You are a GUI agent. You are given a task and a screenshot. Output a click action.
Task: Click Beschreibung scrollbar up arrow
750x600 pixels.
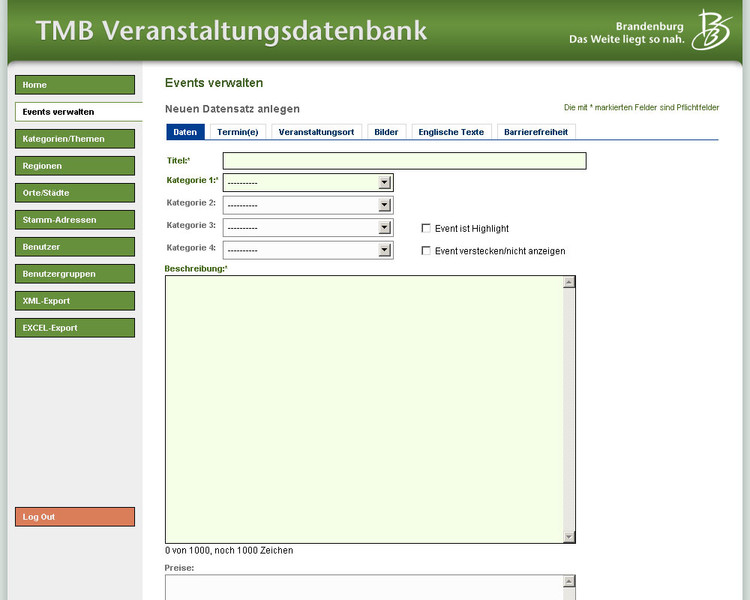569,282
